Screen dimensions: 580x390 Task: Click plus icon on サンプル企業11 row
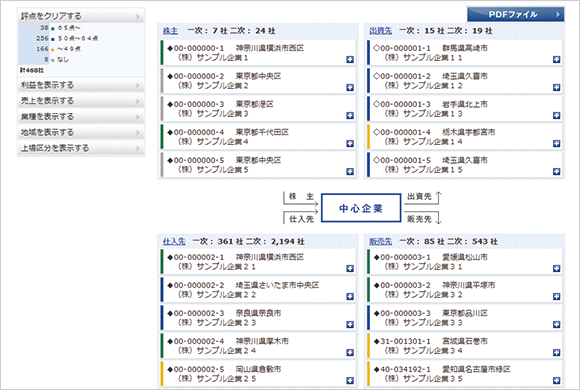click(556, 60)
